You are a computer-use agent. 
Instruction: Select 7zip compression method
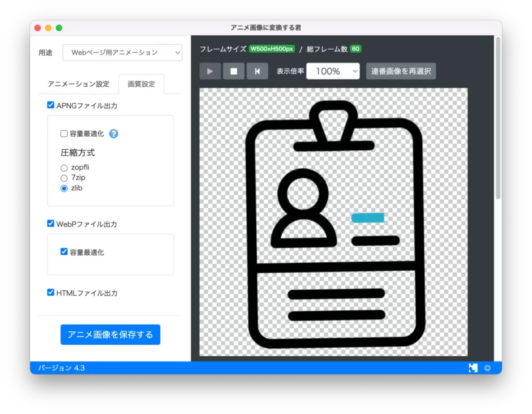click(x=64, y=178)
